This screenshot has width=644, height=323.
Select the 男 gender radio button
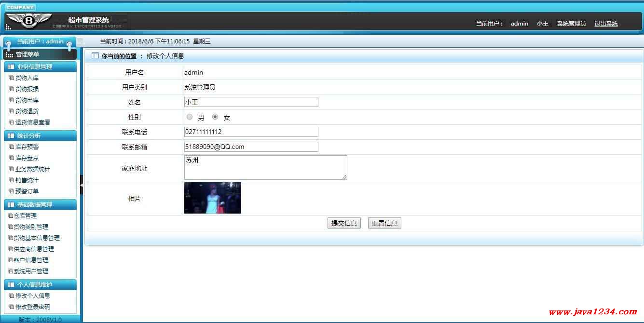click(190, 117)
